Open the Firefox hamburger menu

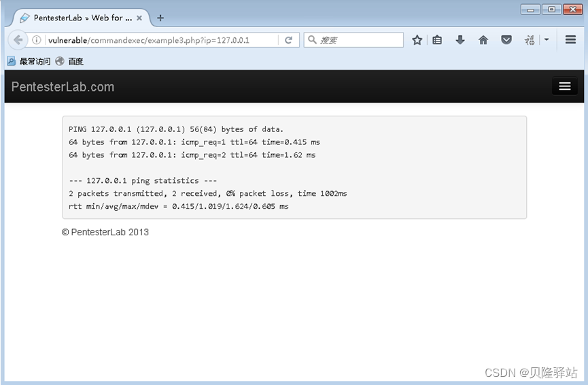(570, 39)
